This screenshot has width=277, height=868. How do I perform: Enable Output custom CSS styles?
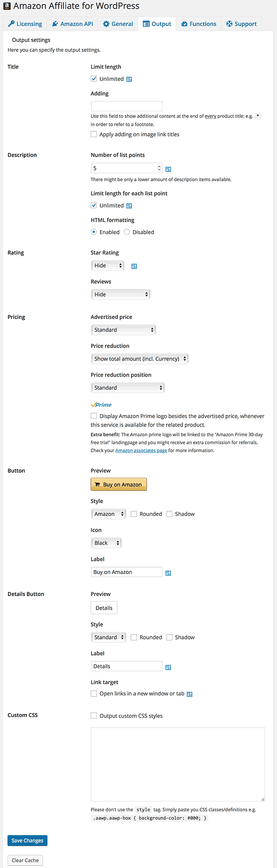click(94, 716)
